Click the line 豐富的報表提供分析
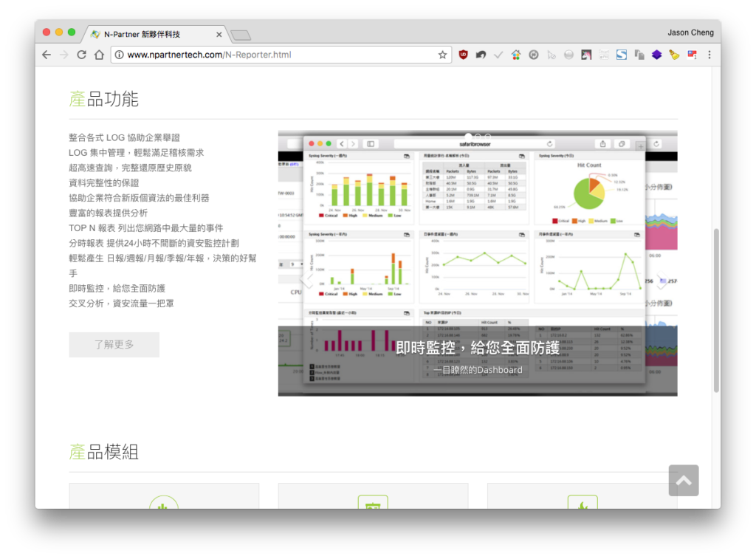This screenshot has height=559, width=756. [x=108, y=213]
